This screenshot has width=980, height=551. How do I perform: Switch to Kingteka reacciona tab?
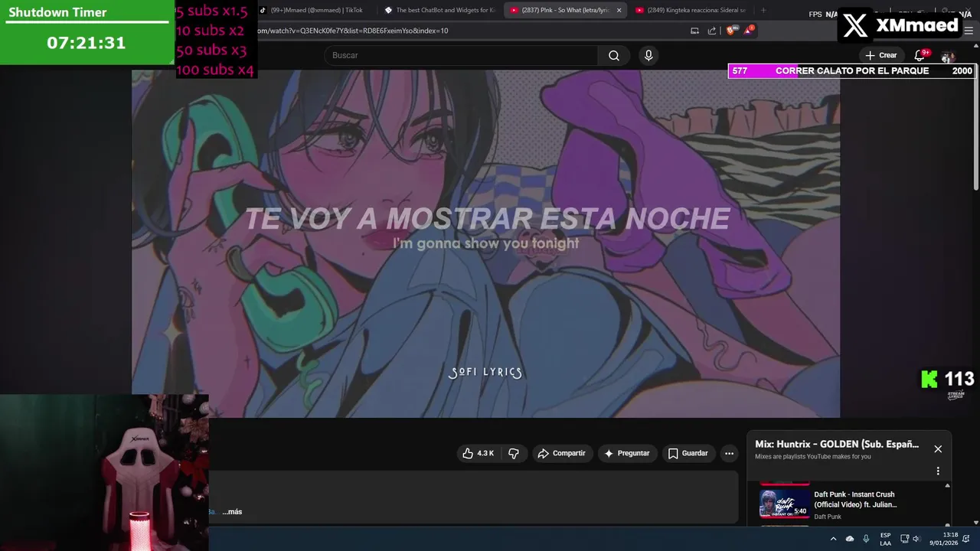pyautogui.click(x=691, y=10)
